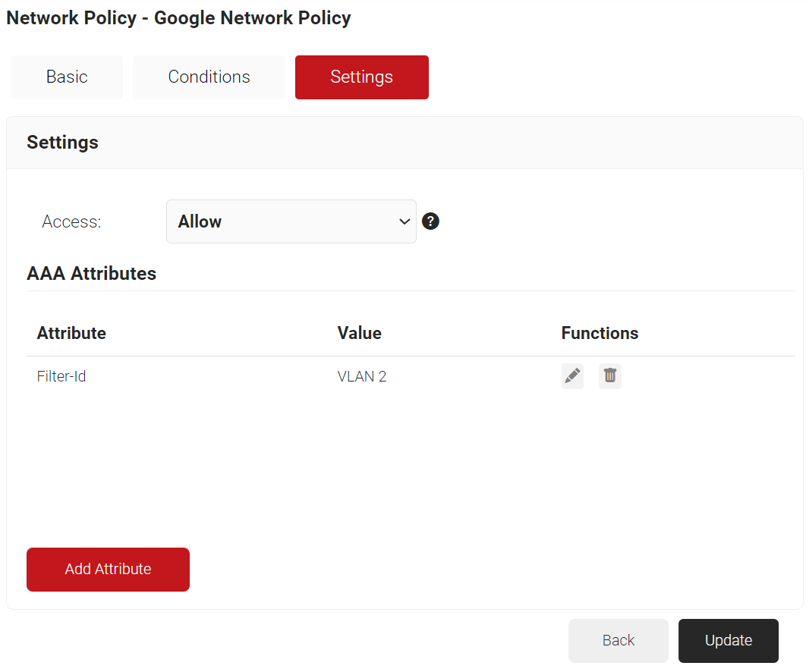809x672 pixels.
Task: Delete the Filter-Id attribute using trash icon
Action: [609, 376]
